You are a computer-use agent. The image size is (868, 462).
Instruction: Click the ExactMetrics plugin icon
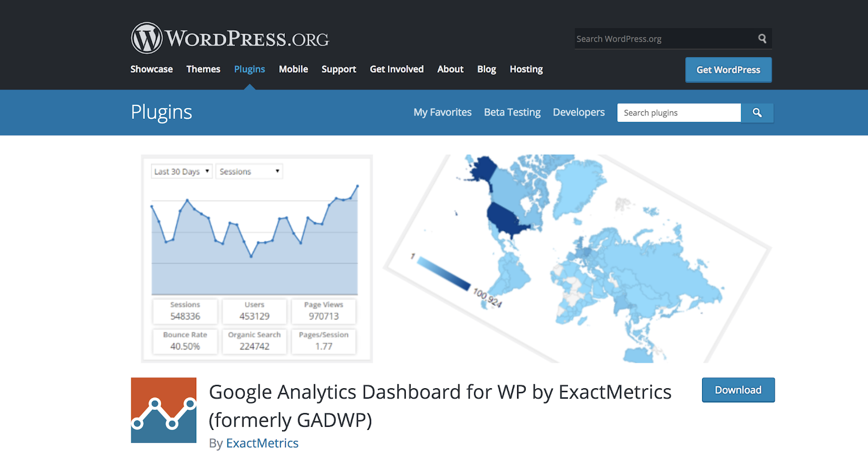pos(163,410)
